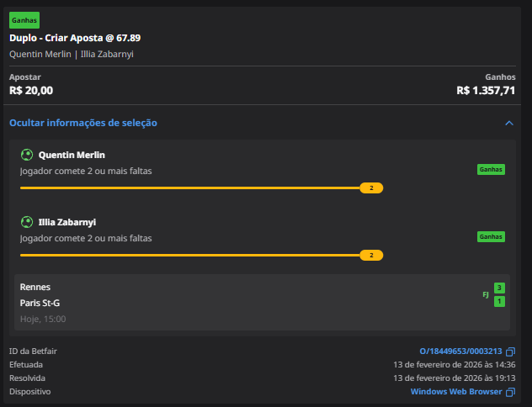Click the stake amount R$ 20,00
The height and width of the screenshot is (407, 532).
(x=31, y=91)
